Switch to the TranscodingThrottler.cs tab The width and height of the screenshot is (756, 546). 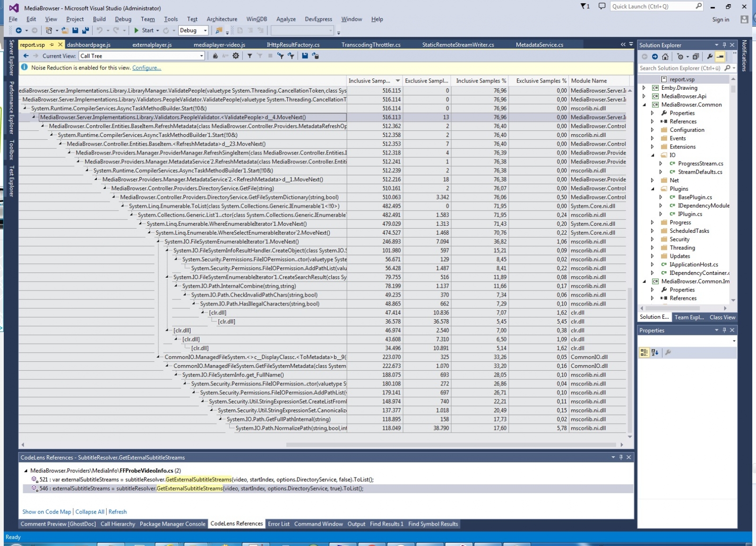370,45
